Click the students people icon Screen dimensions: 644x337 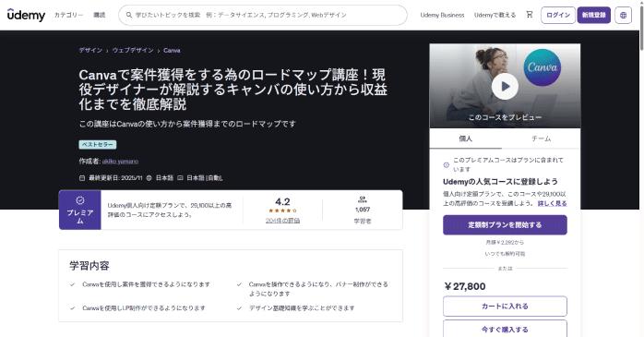click(x=363, y=199)
